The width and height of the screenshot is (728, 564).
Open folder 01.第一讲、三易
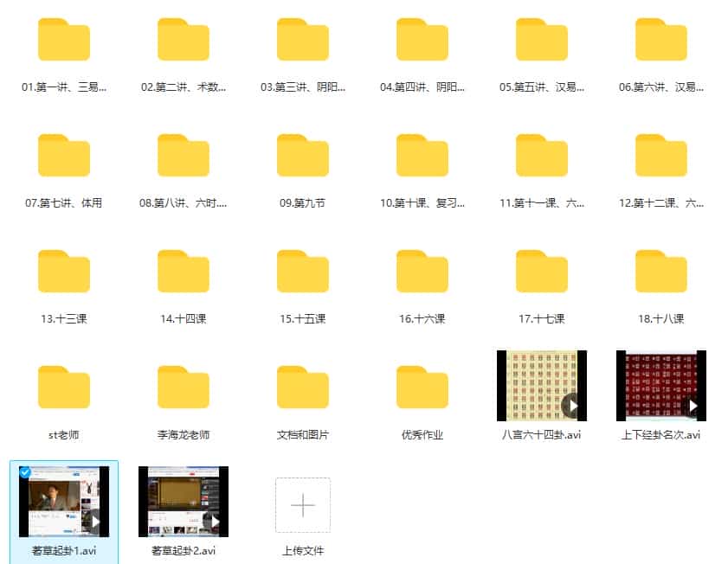click(62, 39)
